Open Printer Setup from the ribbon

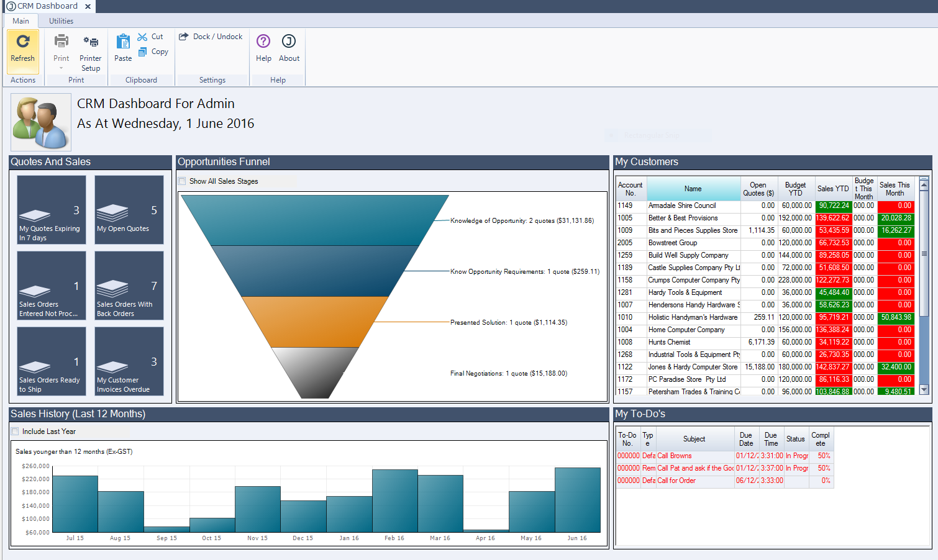91,42
